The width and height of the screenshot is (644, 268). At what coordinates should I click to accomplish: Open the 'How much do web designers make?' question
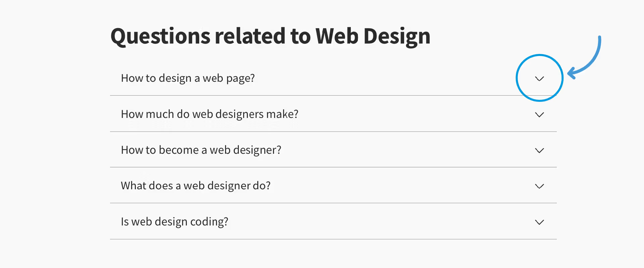pos(210,114)
